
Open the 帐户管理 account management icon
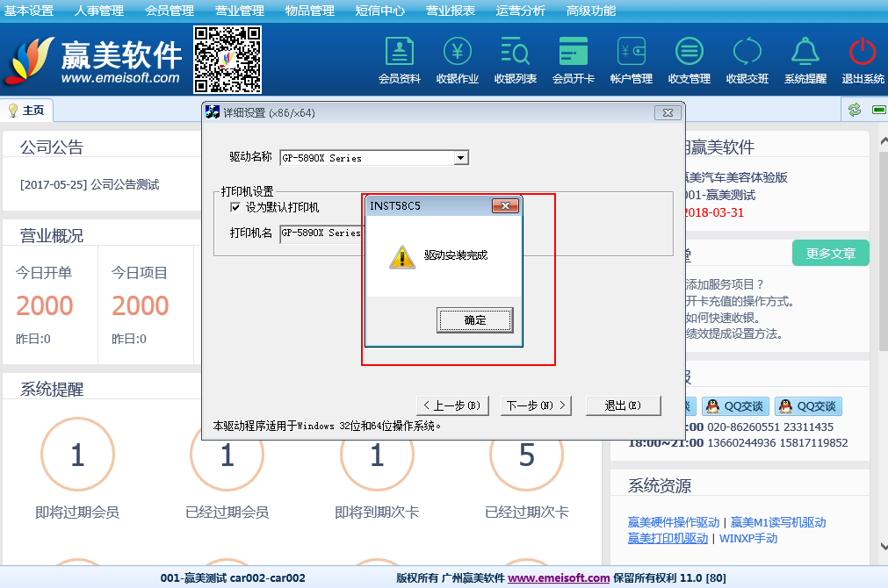[631, 53]
